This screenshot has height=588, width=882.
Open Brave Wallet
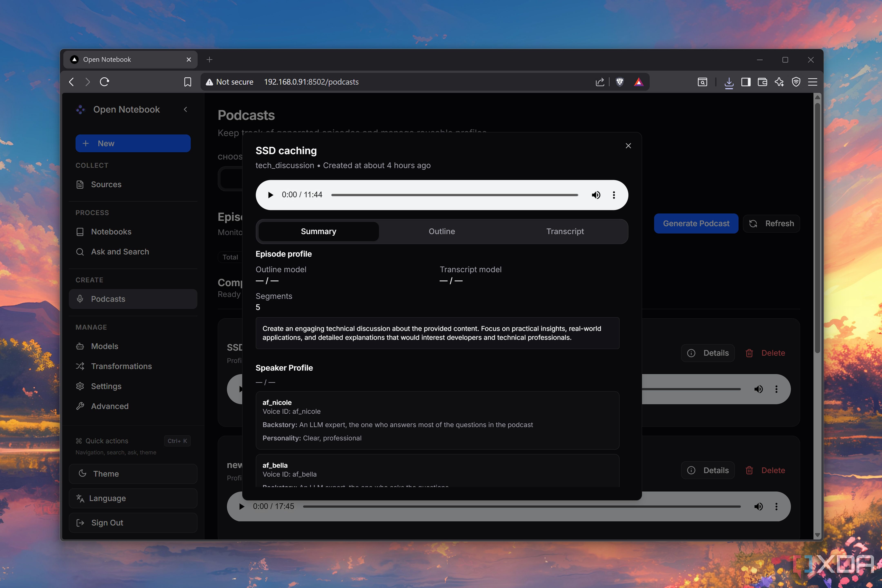[762, 82]
